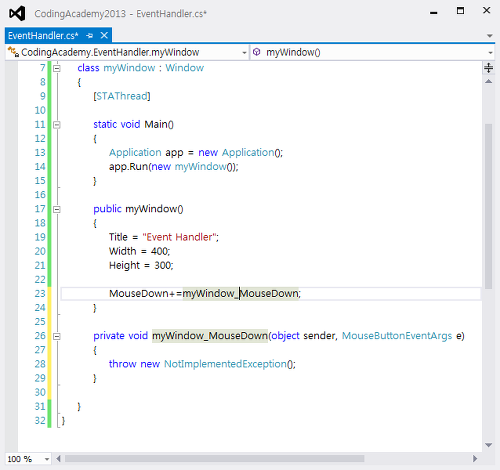Close the EventHandler.cs tab
This screenshot has height=470, width=500.
(x=104, y=35)
